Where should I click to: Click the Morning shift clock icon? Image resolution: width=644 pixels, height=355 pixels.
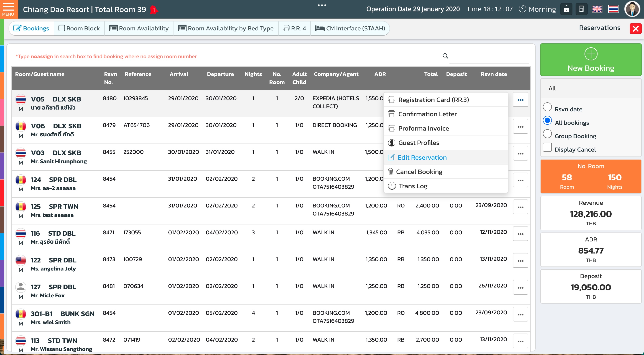522,9
